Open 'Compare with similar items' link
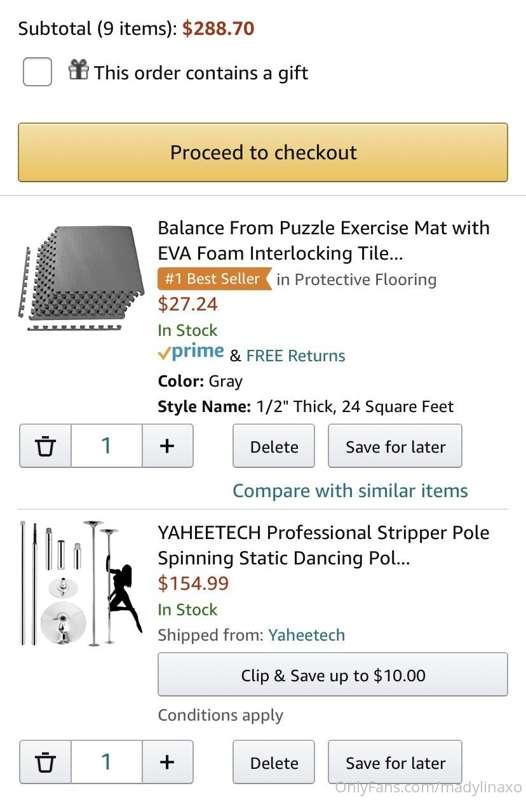Image resolution: width=526 pixels, height=800 pixels. [x=350, y=491]
